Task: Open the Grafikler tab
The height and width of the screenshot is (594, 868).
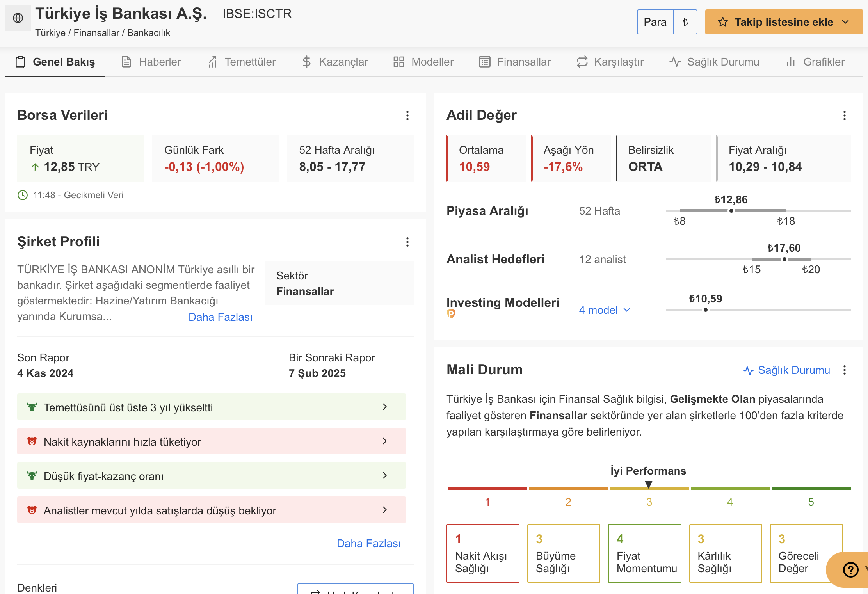Action: click(815, 62)
